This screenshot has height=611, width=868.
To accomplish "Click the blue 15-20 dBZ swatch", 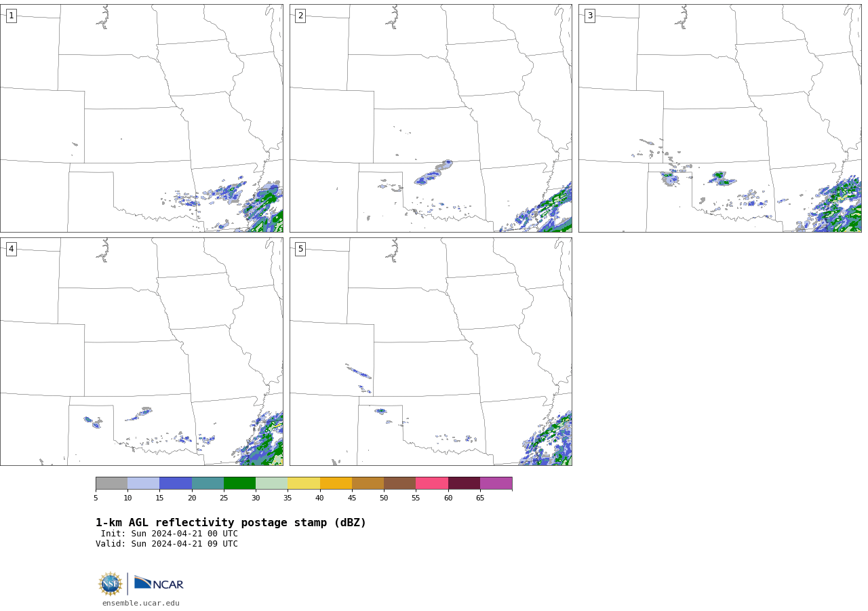I will click(176, 484).
